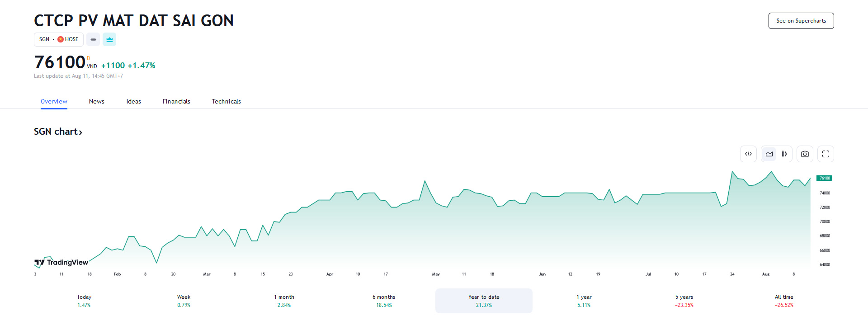Click the orange D delayed-data indicator
Screen dimensions: 868x330
89,58
